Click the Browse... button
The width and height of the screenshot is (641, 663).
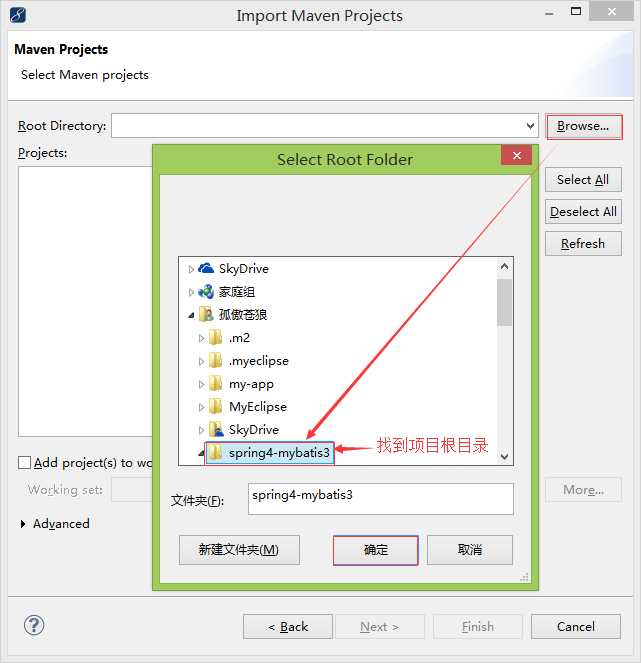[x=583, y=126]
